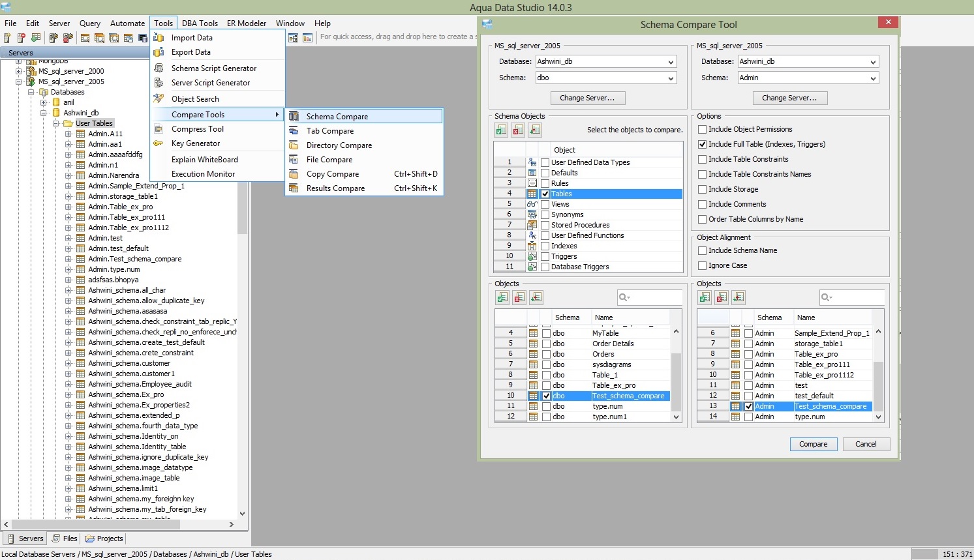This screenshot has width=974, height=560.
Task: Collapse MS_sql_server_2005 tree node
Action: coord(19,81)
